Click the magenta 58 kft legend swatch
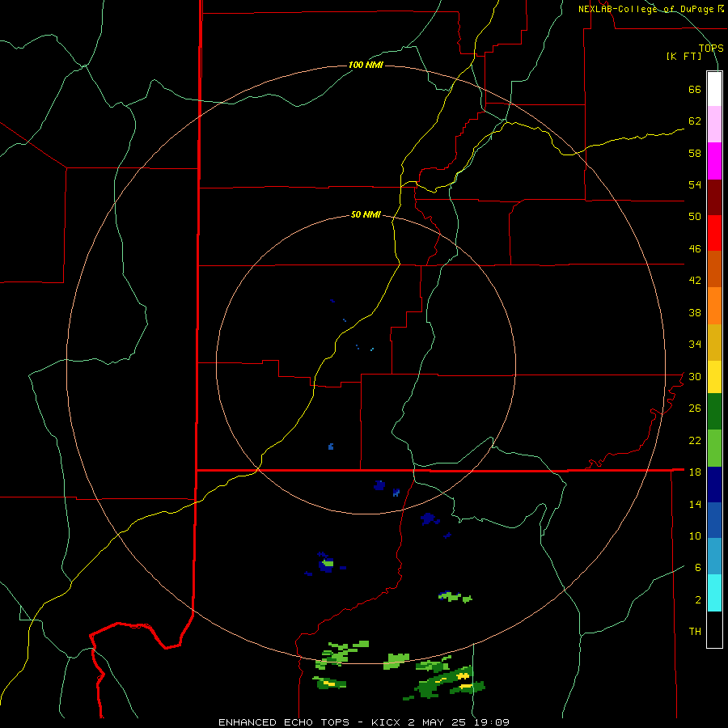This screenshot has height=728, width=728. (714, 161)
